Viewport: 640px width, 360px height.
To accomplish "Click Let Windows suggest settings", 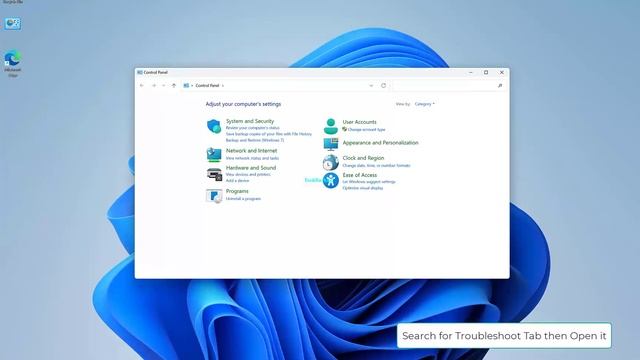I will [369, 182].
